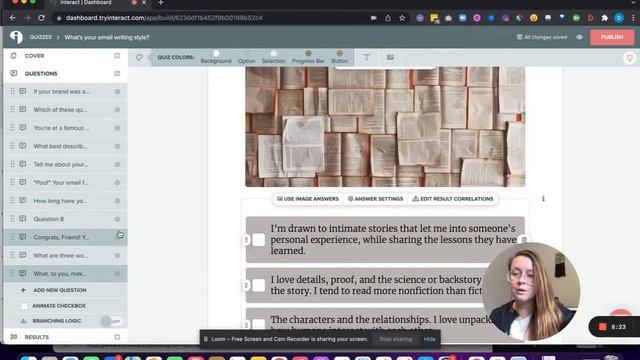640x360 pixels.
Task: Open image settings icon in toolbar
Action: [x=390, y=57]
